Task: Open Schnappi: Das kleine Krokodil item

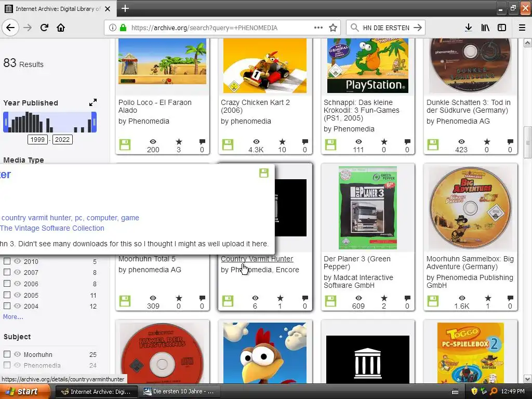Action: pos(362,110)
